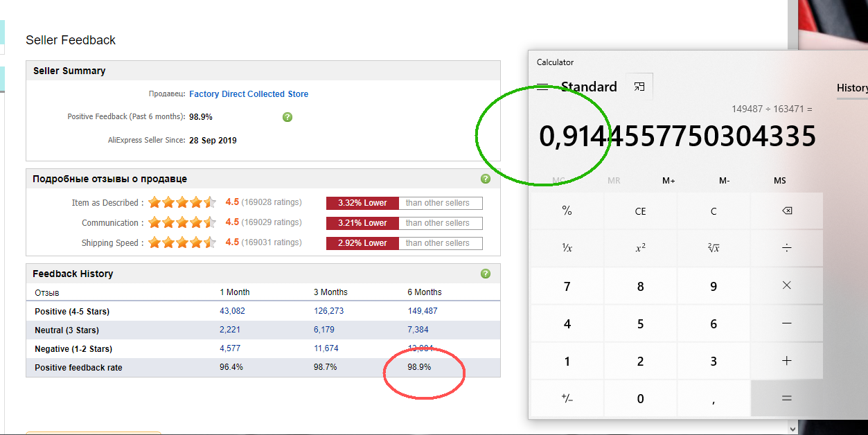Click the C clear key
The image size is (868, 435).
point(714,211)
